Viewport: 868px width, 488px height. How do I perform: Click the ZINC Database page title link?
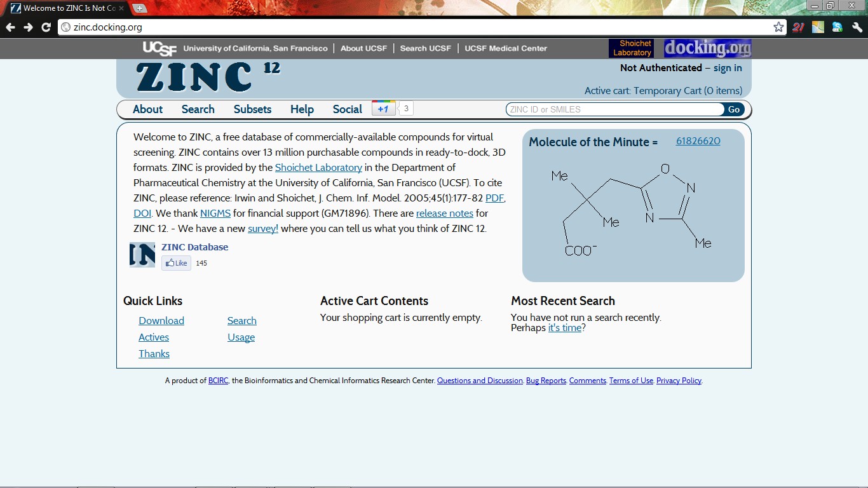click(x=194, y=247)
